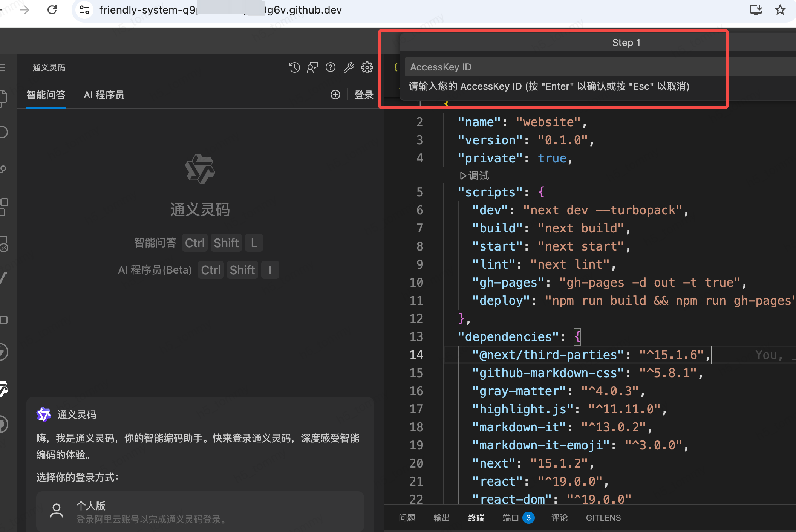This screenshot has width=796, height=532.
Task: Open chat history clock icon
Action: 294,67
